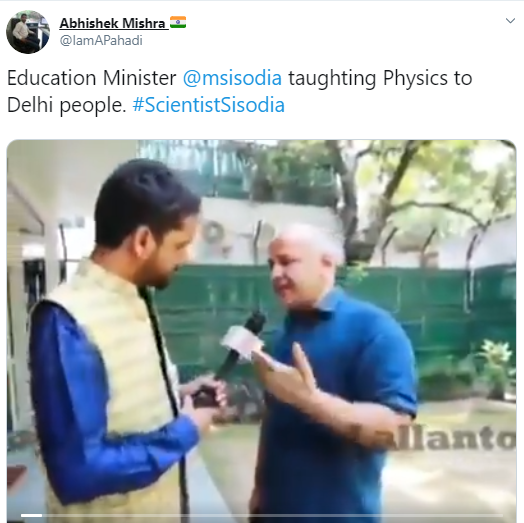Open Abhishek Mishra's round profile picture

[x=28, y=32]
